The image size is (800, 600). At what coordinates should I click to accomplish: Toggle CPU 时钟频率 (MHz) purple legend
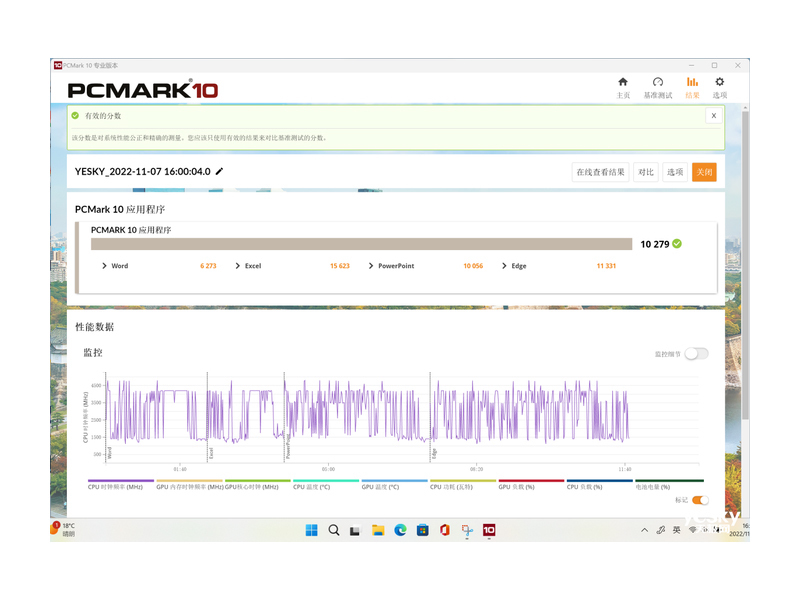tap(120, 485)
